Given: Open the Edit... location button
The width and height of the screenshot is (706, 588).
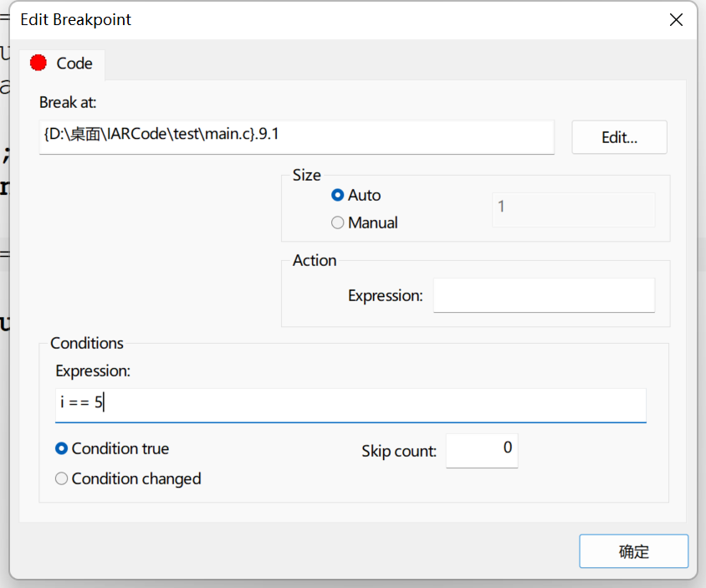Looking at the screenshot, I should point(619,137).
